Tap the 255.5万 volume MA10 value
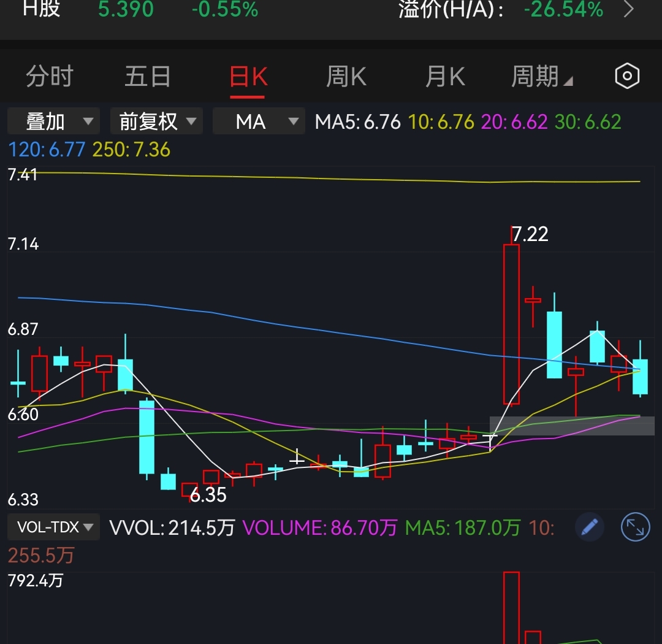This screenshot has width=662, height=644. point(41,555)
